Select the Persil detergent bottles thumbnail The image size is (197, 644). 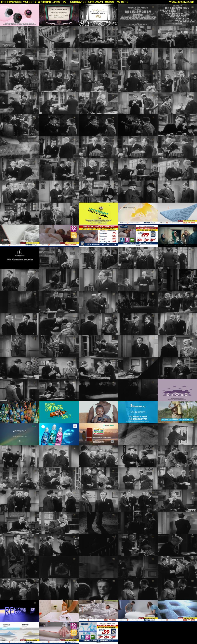(59, 434)
